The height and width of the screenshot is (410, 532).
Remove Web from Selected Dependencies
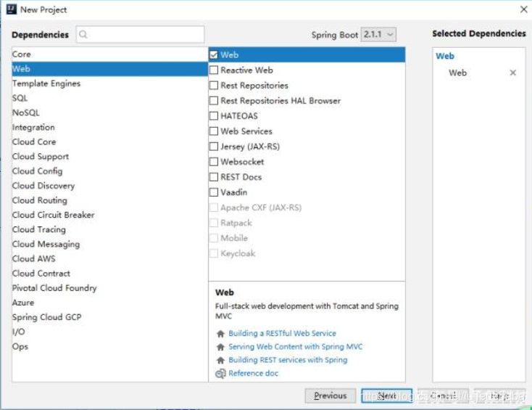coord(512,73)
